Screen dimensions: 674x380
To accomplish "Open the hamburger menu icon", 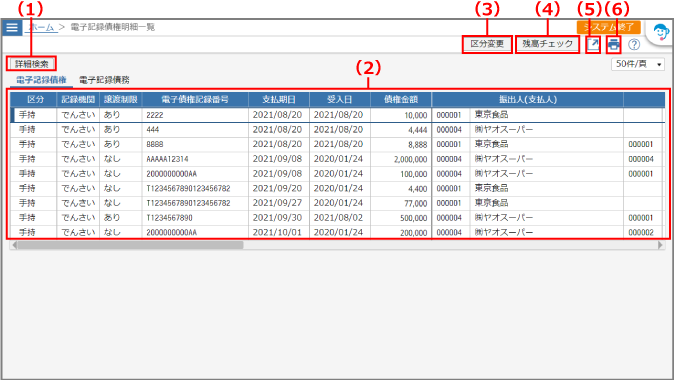I will tap(12, 28).
